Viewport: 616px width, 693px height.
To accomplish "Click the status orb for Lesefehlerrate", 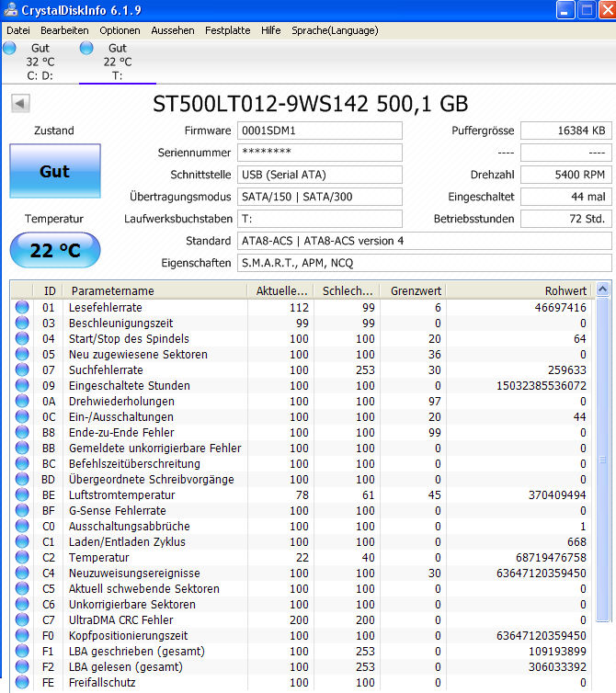I will pos(22,307).
